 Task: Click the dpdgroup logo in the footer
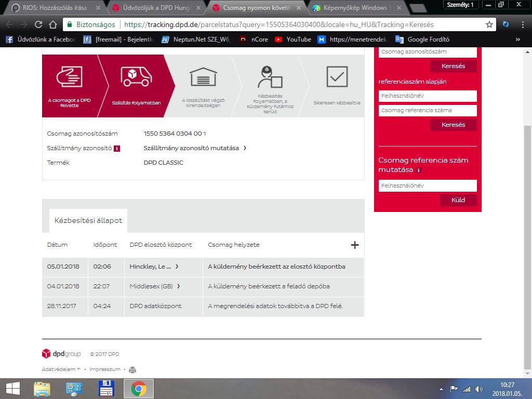[61, 353]
